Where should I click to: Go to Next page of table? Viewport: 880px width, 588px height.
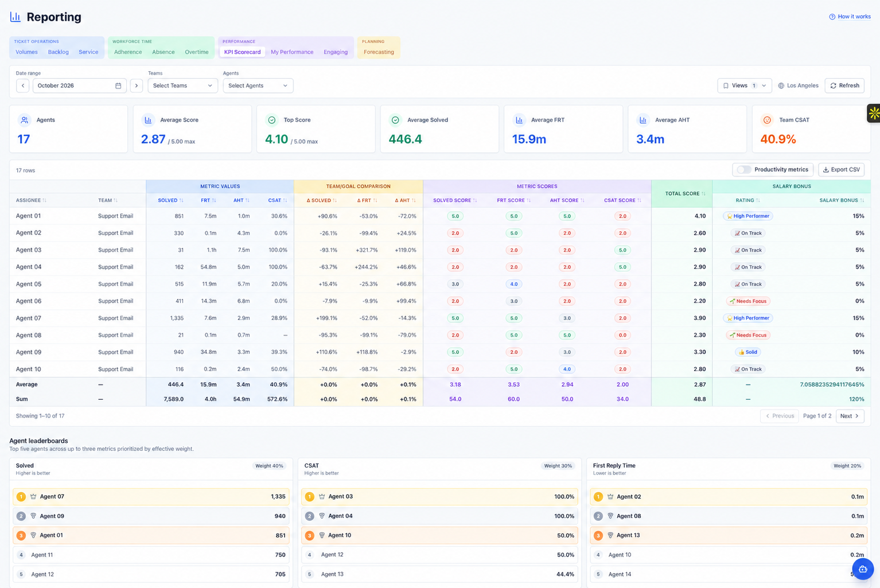point(850,416)
